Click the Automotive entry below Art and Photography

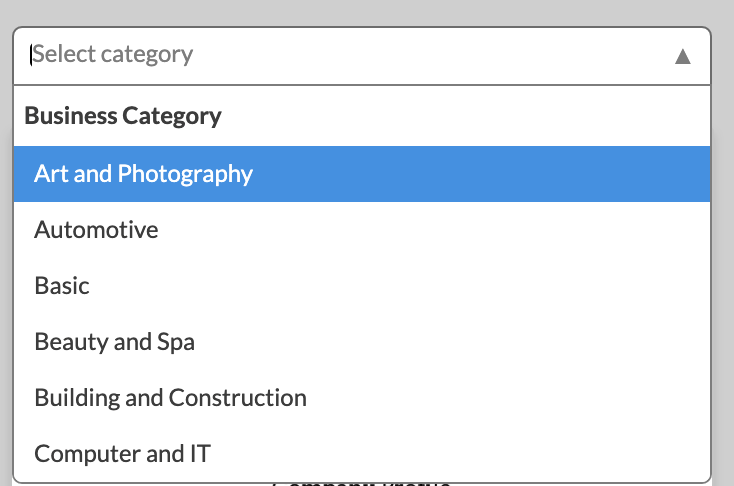coord(96,230)
